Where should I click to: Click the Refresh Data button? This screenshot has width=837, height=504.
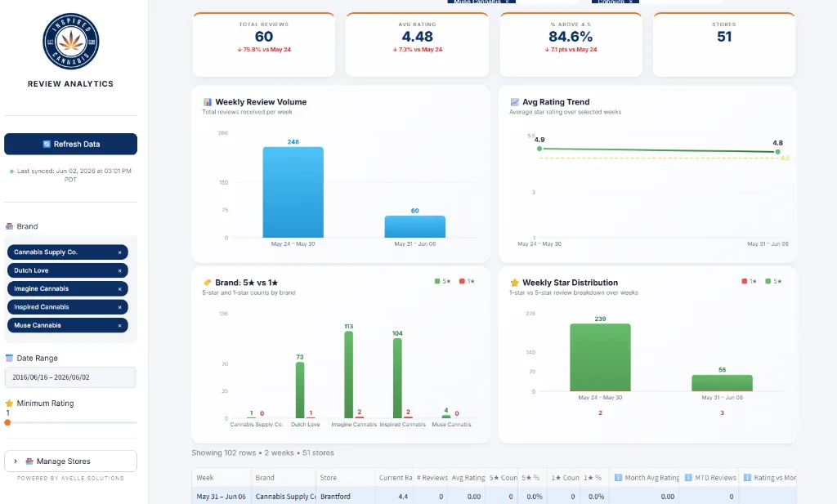(x=70, y=144)
